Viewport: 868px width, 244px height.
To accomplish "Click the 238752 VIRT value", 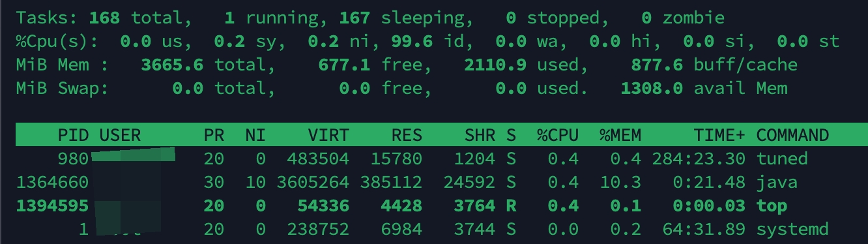I will pos(318,230).
